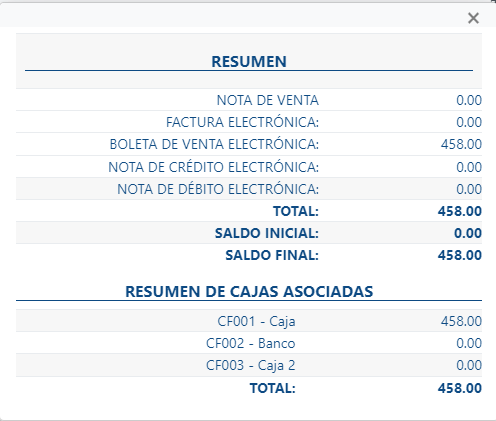Screen dimensions: 496x421
Task: Click the SALDO FINAL label
Action: (x=272, y=255)
